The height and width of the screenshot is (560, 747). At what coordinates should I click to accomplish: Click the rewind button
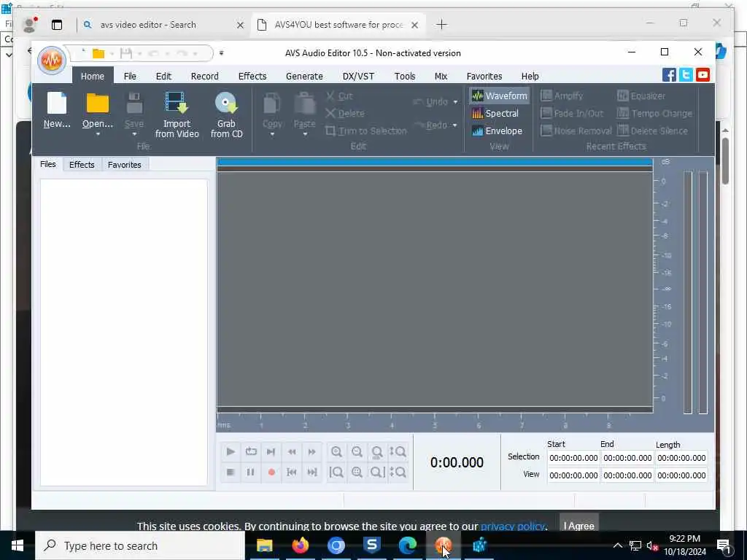click(292, 451)
